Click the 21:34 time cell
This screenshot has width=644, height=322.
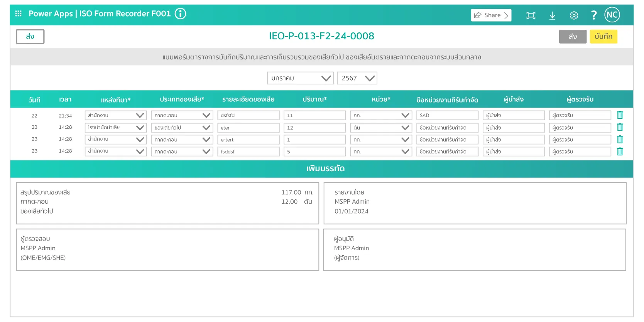coord(65,116)
